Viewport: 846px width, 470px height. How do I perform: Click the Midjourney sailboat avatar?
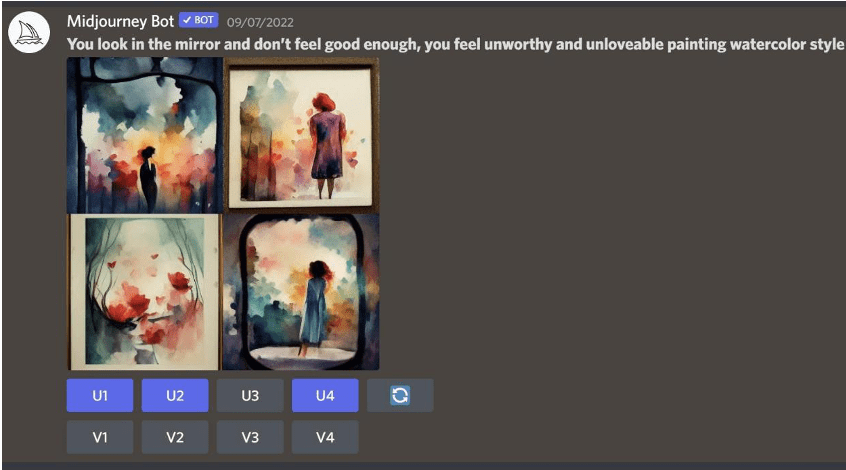tap(29, 32)
